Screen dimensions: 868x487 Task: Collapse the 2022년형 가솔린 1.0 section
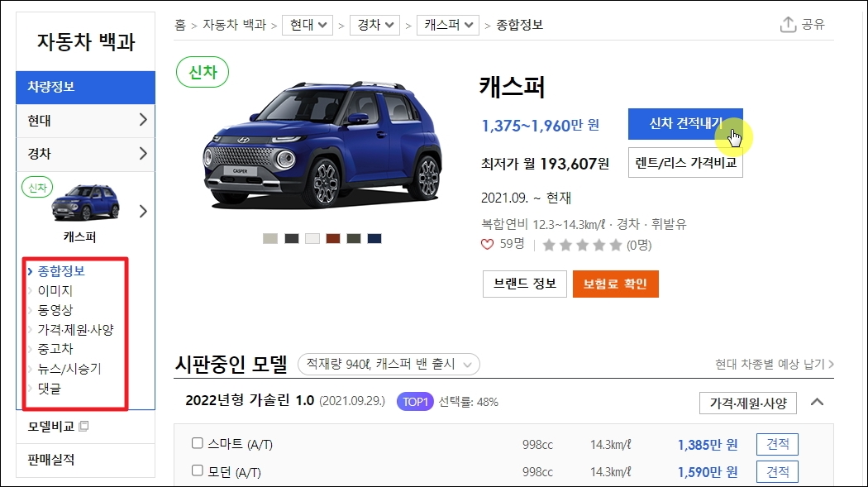coord(817,403)
